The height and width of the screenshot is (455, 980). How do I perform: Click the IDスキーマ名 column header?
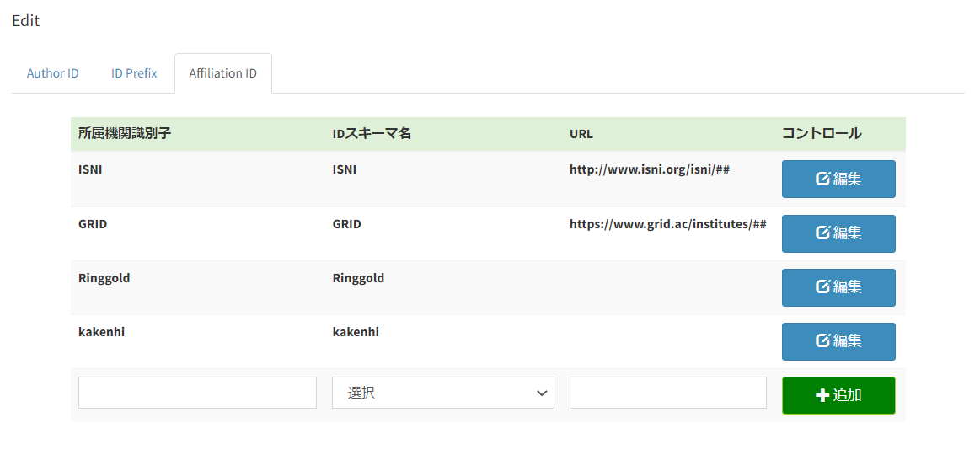point(372,133)
